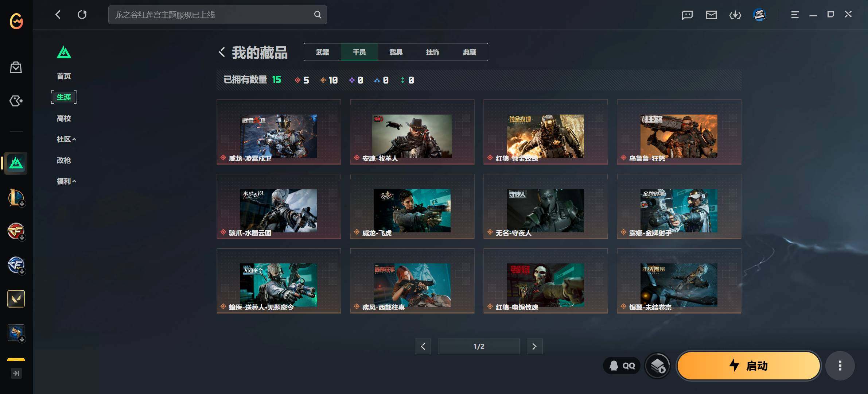Image resolution: width=868 pixels, height=394 pixels.
Task: Click the Delta Force green logo
Action: click(x=64, y=52)
